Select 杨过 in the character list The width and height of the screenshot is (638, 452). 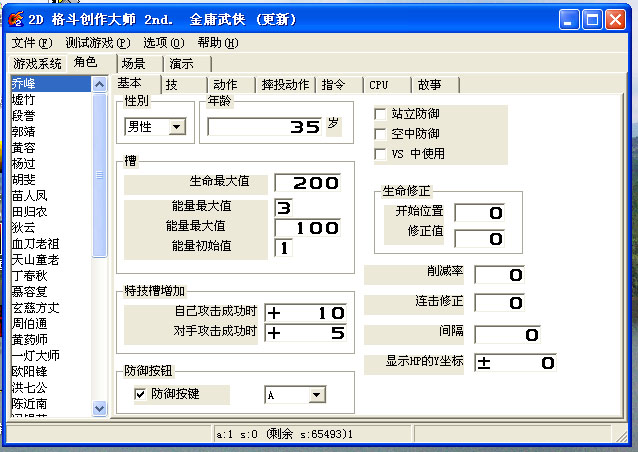[x=50, y=164]
